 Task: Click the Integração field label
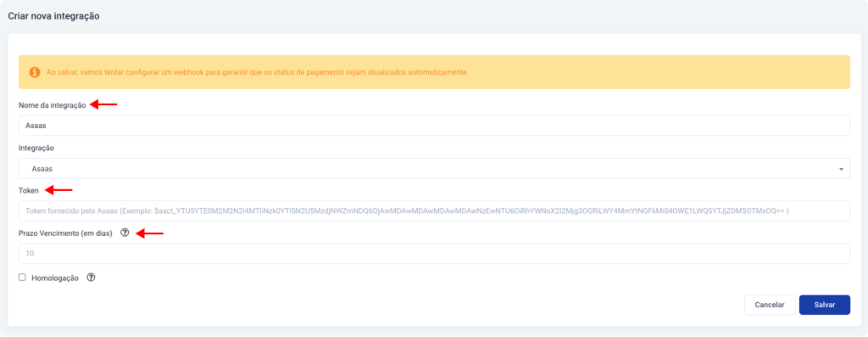36,149
